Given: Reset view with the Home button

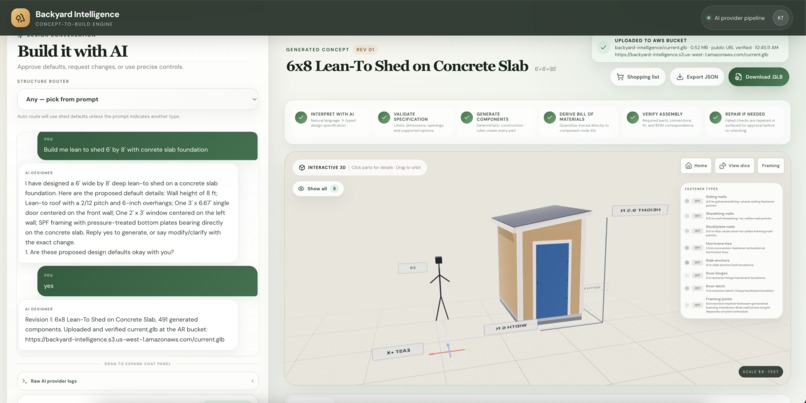Looking at the screenshot, I should (696, 166).
